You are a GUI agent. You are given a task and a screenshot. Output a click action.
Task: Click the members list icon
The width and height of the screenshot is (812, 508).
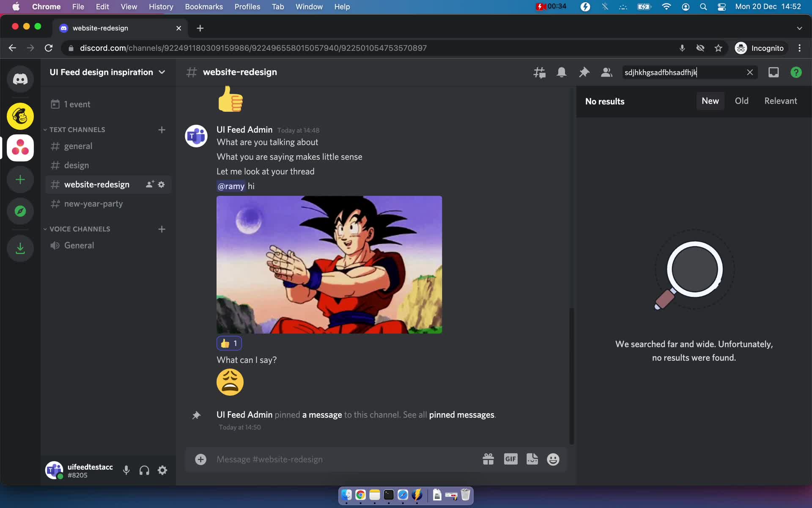tap(607, 72)
